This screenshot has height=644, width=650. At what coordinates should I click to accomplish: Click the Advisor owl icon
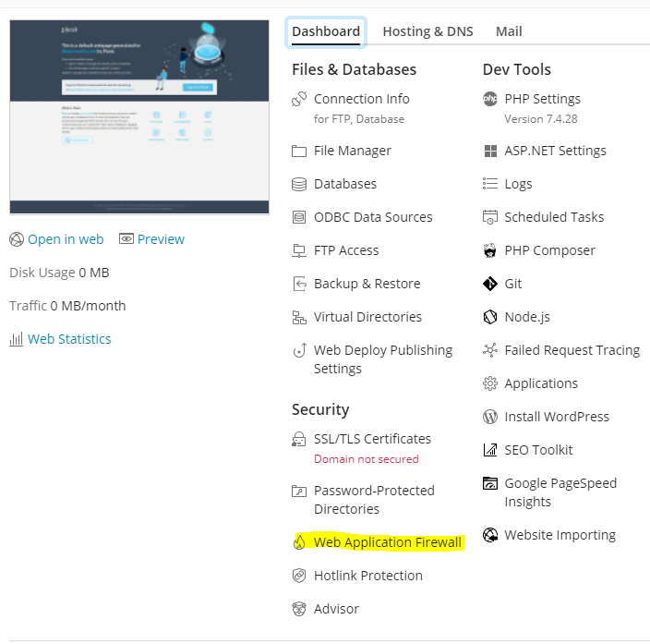click(299, 609)
